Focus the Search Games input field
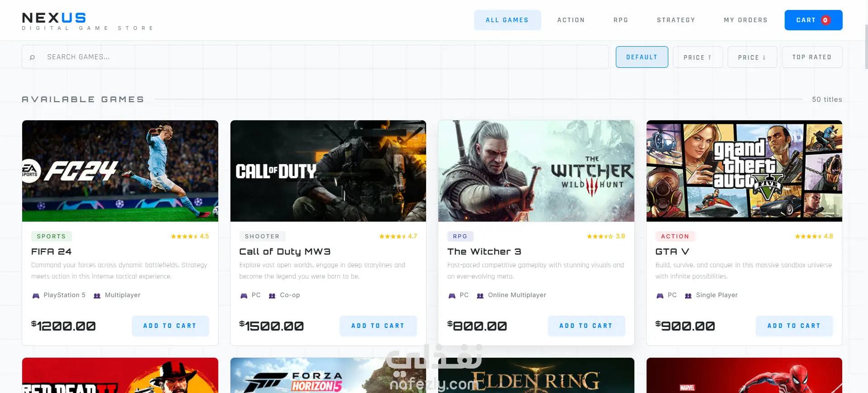The height and width of the screenshot is (393, 868). click(x=315, y=57)
